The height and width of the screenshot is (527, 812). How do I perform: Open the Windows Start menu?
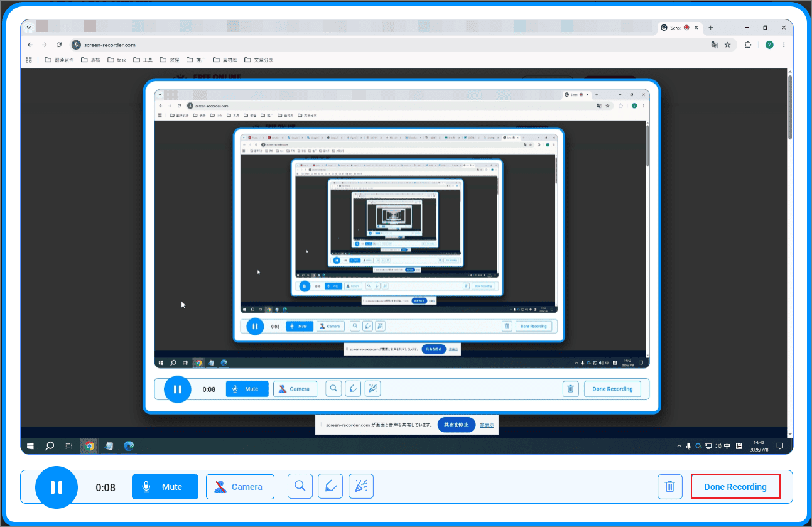point(30,446)
